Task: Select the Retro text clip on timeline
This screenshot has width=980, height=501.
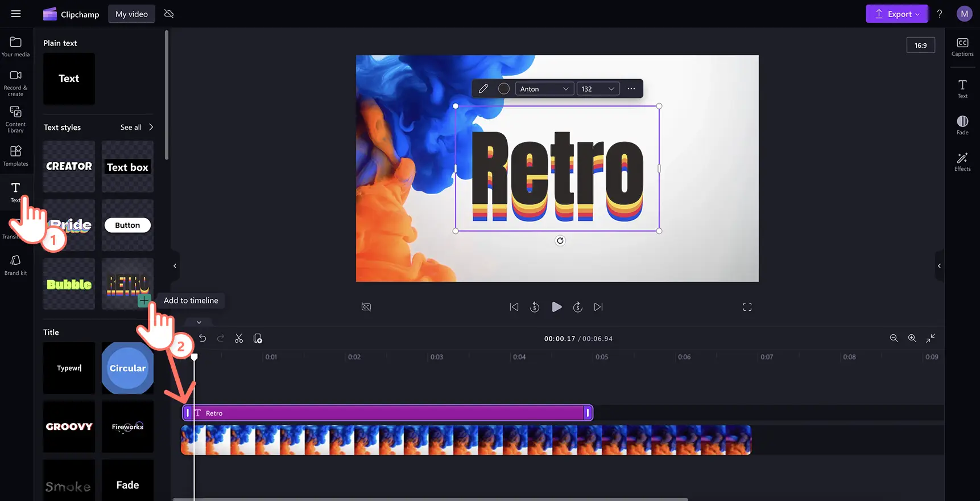Action: (x=387, y=413)
